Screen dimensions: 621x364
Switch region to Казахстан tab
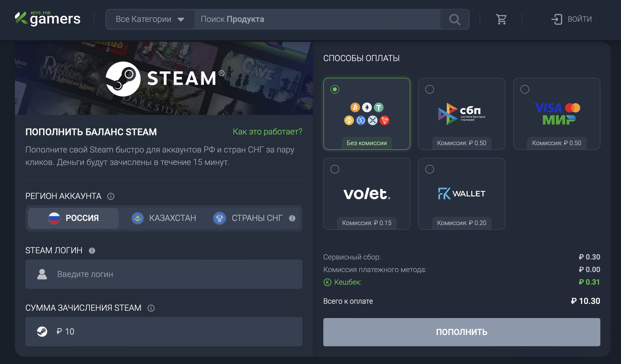pos(164,218)
